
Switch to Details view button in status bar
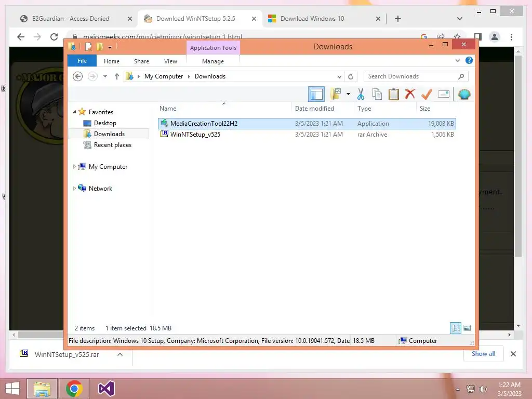click(455, 328)
